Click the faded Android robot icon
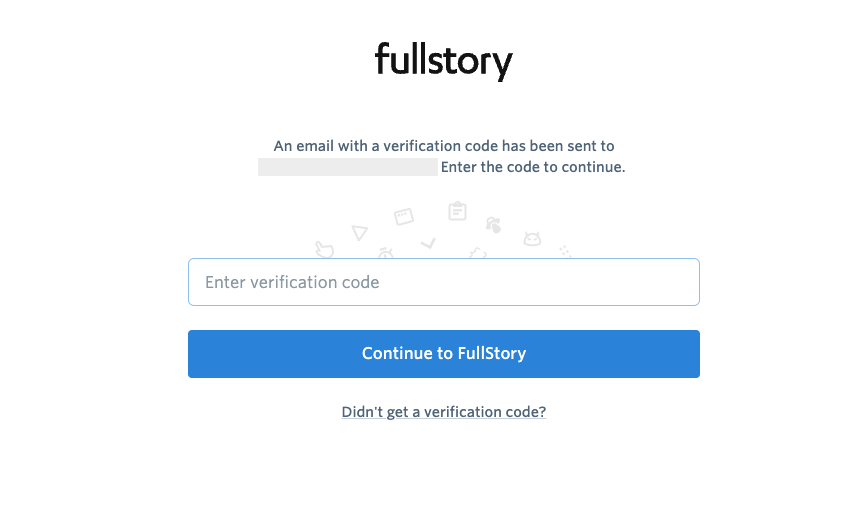This screenshot has height=508, width=855. coord(532,238)
